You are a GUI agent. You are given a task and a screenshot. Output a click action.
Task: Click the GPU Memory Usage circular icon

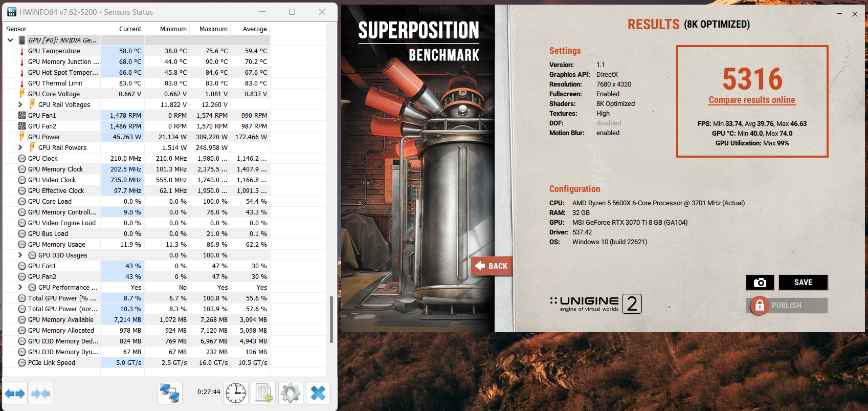(x=21, y=244)
